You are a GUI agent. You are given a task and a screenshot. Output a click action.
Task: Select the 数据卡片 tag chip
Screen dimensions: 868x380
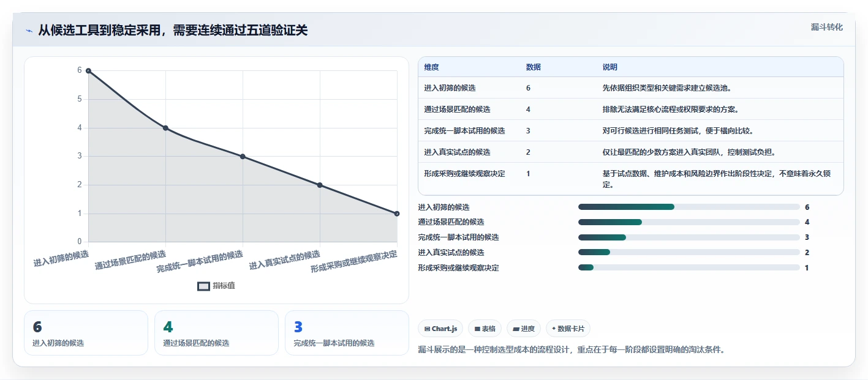568,329
